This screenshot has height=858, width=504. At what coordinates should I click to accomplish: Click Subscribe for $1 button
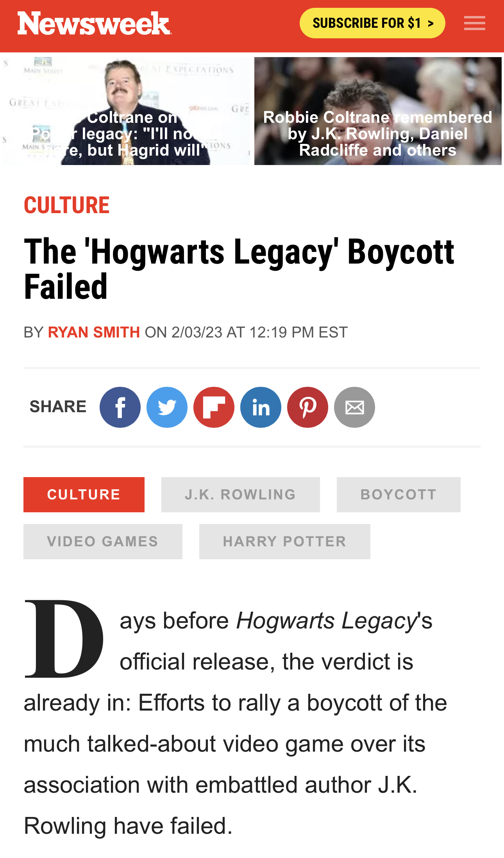click(x=372, y=23)
